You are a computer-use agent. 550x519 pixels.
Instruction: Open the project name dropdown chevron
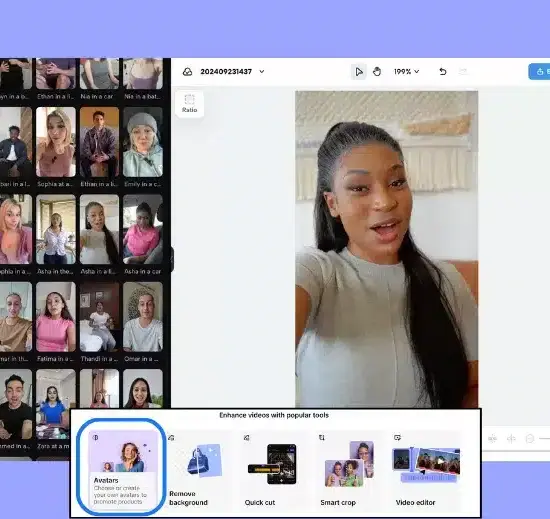point(262,72)
